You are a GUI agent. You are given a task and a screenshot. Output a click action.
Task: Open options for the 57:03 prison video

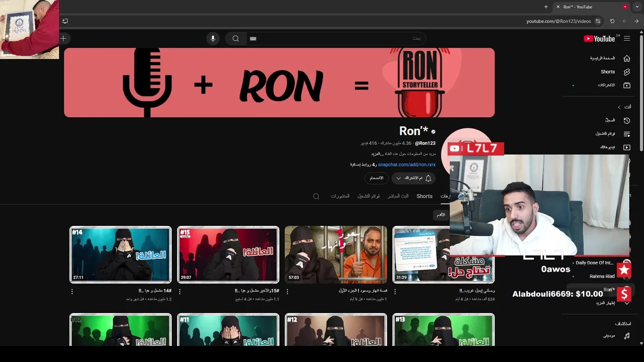287,291
